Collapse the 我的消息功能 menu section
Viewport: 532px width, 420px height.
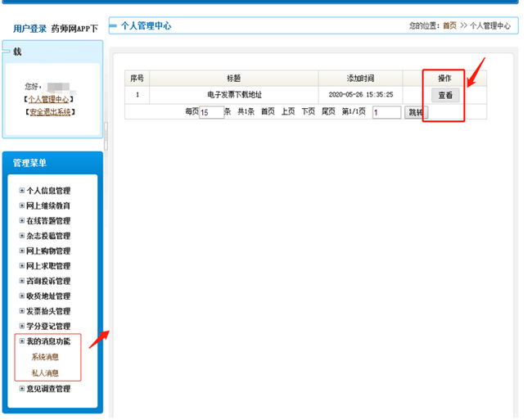[22, 341]
